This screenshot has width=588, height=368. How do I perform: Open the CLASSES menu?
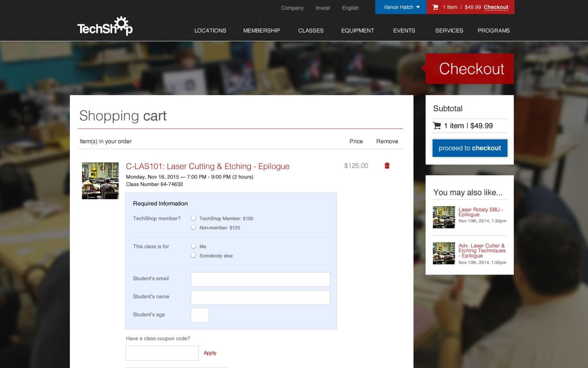311,30
